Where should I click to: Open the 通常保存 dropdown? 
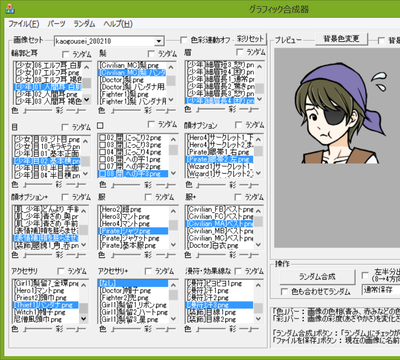click(x=381, y=290)
